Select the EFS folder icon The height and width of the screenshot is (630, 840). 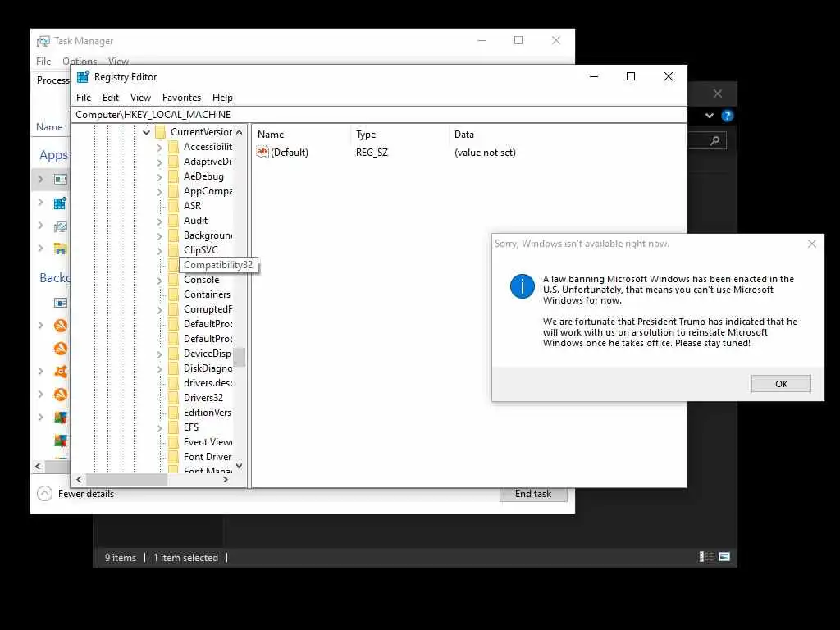173,427
